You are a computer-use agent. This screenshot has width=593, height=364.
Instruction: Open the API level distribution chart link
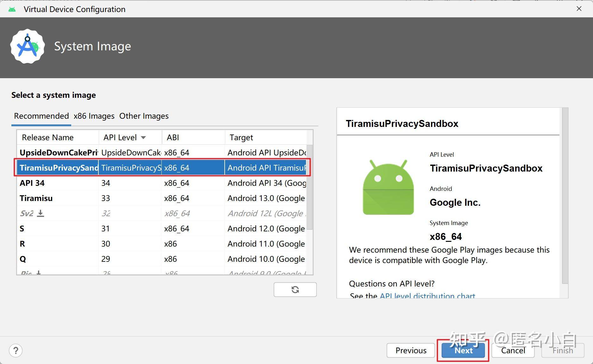point(427,296)
